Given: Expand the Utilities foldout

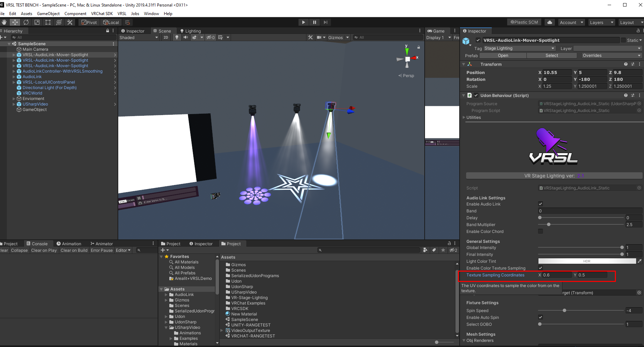Looking at the screenshot, I should (x=464, y=117).
